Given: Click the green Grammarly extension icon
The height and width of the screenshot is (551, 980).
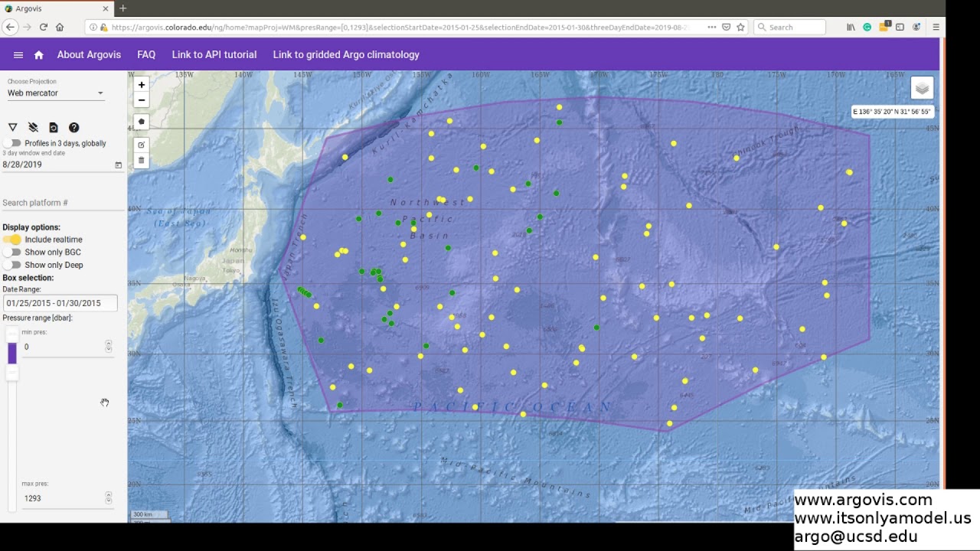Looking at the screenshot, I should pos(867,27).
